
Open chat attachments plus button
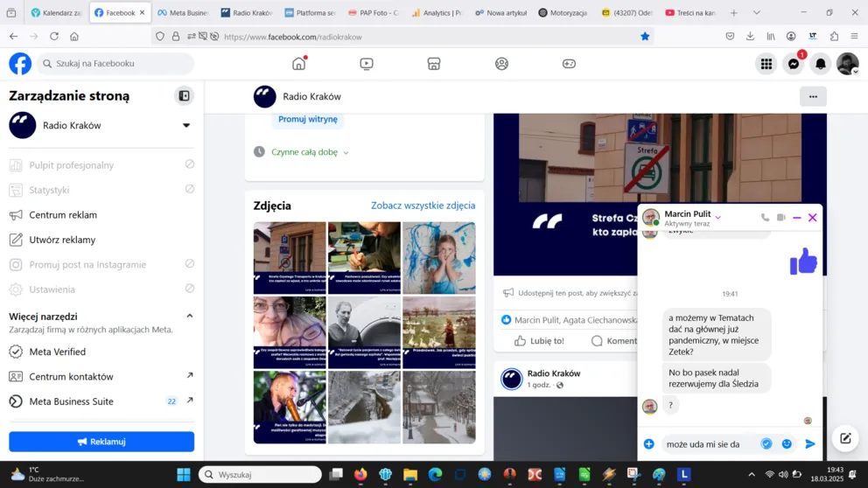[x=648, y=443]
